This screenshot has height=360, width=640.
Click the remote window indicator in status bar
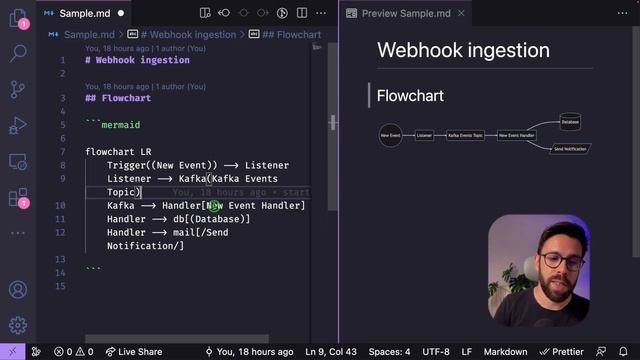[x=12, y=351]
